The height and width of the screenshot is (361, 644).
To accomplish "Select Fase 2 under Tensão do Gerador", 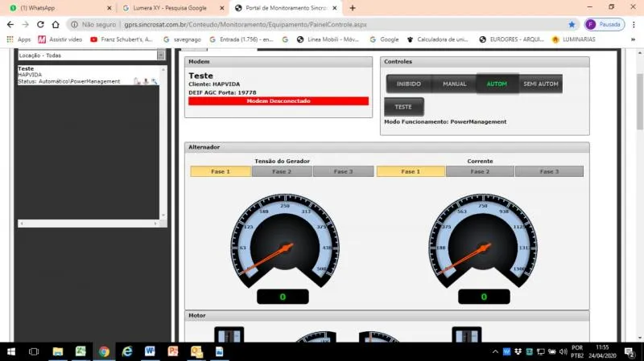I will point(282,171).
